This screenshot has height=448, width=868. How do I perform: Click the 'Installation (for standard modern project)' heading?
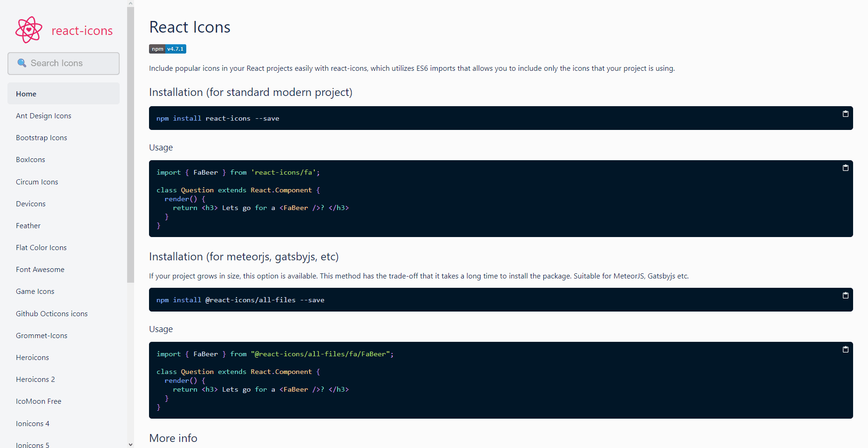coord(251,92)
